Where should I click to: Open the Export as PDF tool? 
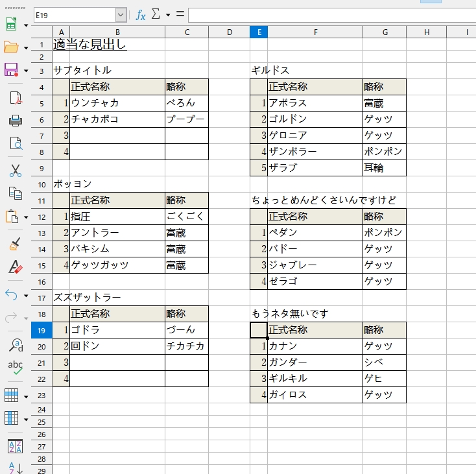tap(14, 98)
